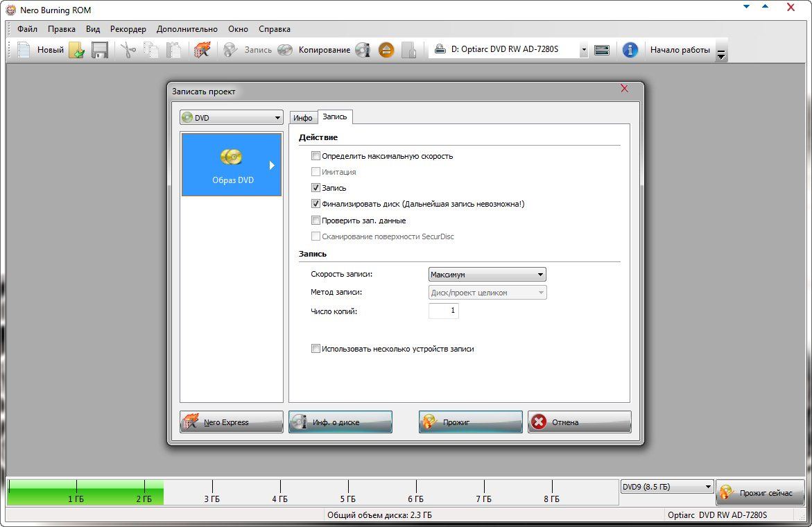
Task: Uncheck the 'Финализировать диск' checkbox
Action: (x=316, y=205)
